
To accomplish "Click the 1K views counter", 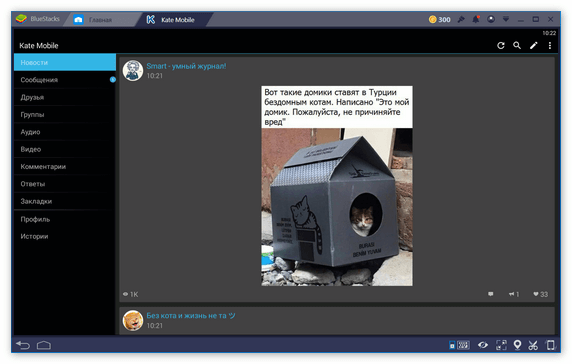I will pos(130,294).
